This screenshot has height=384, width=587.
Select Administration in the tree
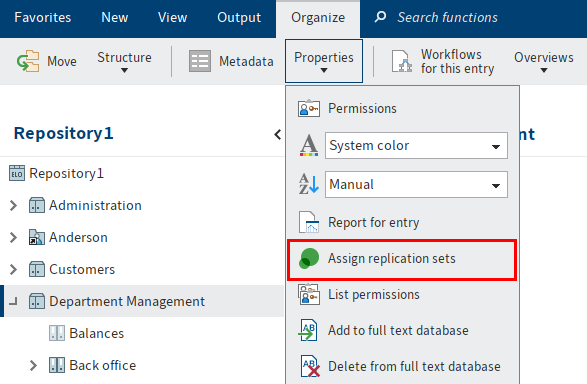coord(95,205)
